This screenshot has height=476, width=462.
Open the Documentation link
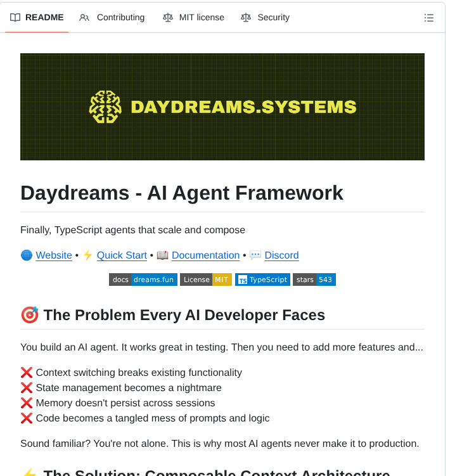pyautogui.click(x=205, y=255)
